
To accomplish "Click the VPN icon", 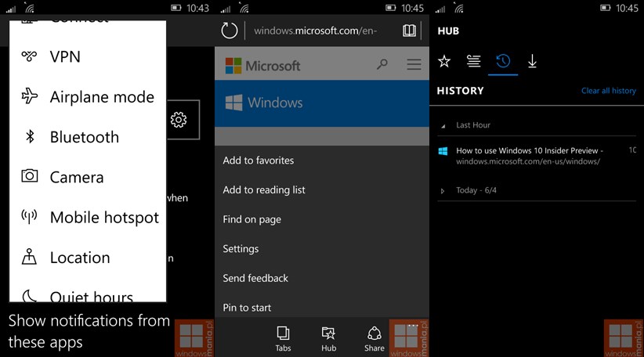I will click(x=29, y=56).
